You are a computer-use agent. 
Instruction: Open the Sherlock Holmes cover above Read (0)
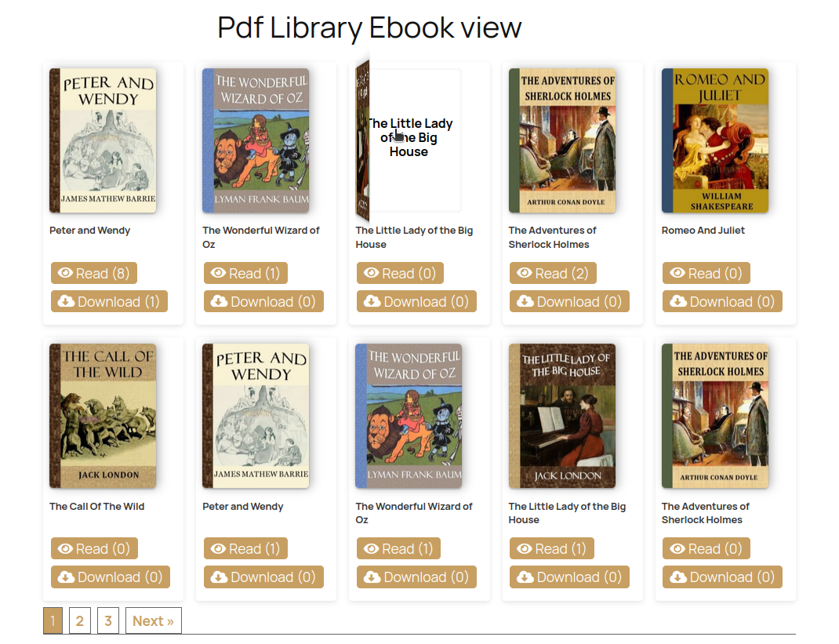pos(715,416)
